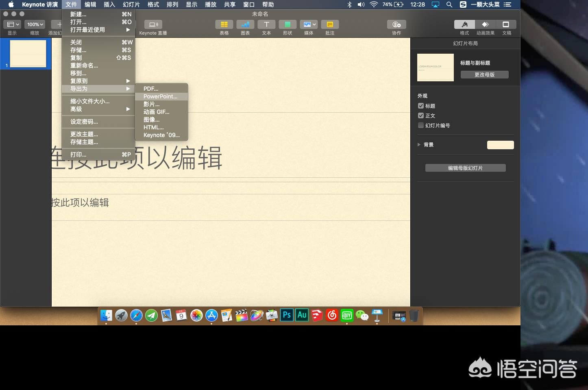Open the 显示 view options dropdown
Viewport: 588px width, 390px height.
(13, 24)
